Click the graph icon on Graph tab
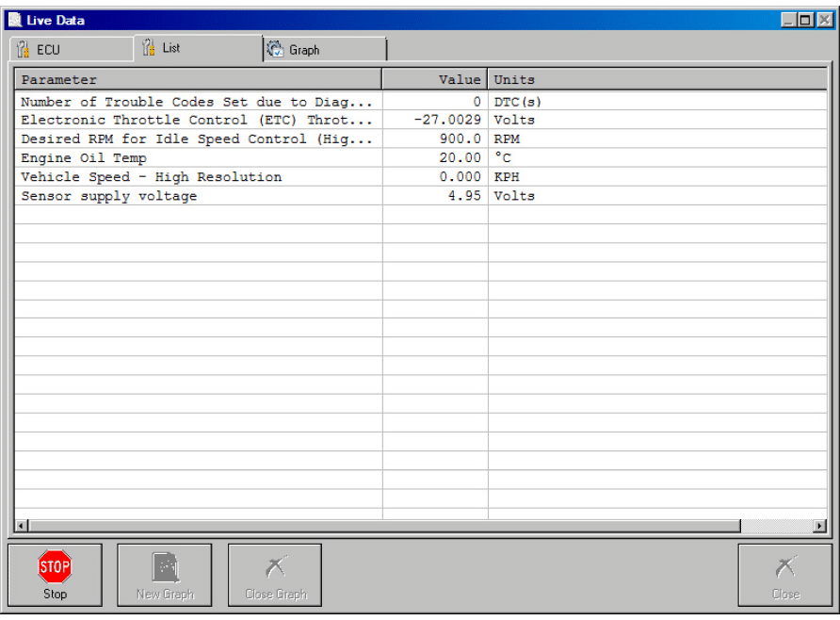Screen dimensions: 840x620 click(275, 49)
